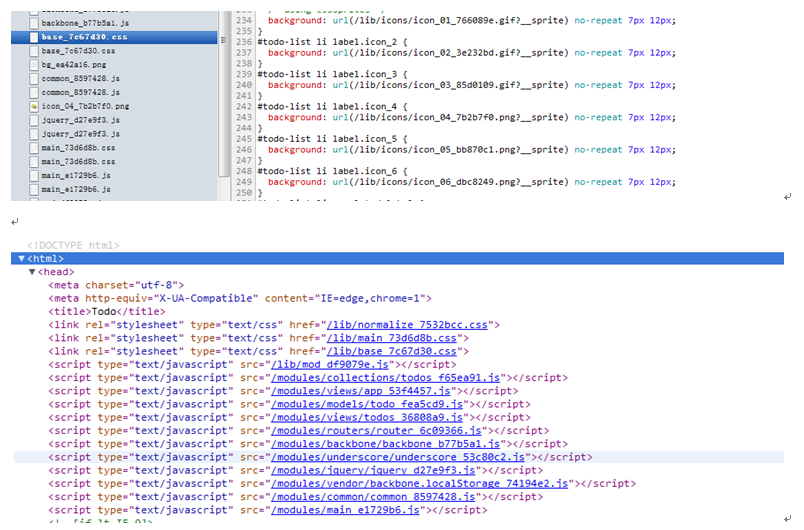804x530 pixels.
Task: Open collections/todos_f65ea91.js link
Action: pos(386,378)
